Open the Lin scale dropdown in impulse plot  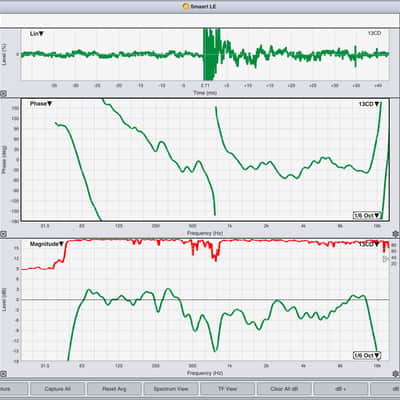pos(37,34)
